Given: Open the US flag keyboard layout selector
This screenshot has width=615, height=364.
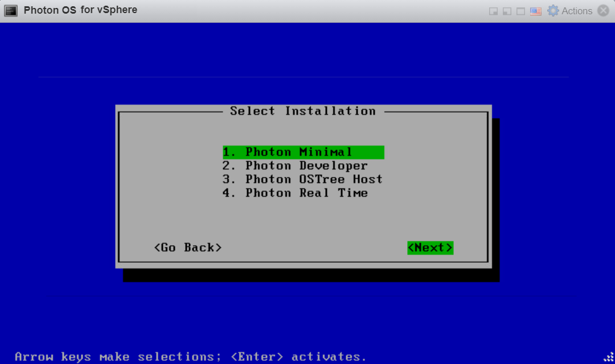Looking at the screenshot, I should coord(535,11).
